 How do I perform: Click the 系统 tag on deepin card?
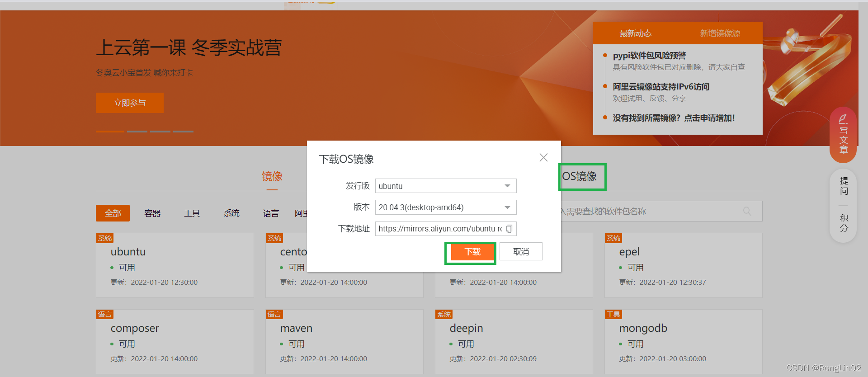pos(444,315)
